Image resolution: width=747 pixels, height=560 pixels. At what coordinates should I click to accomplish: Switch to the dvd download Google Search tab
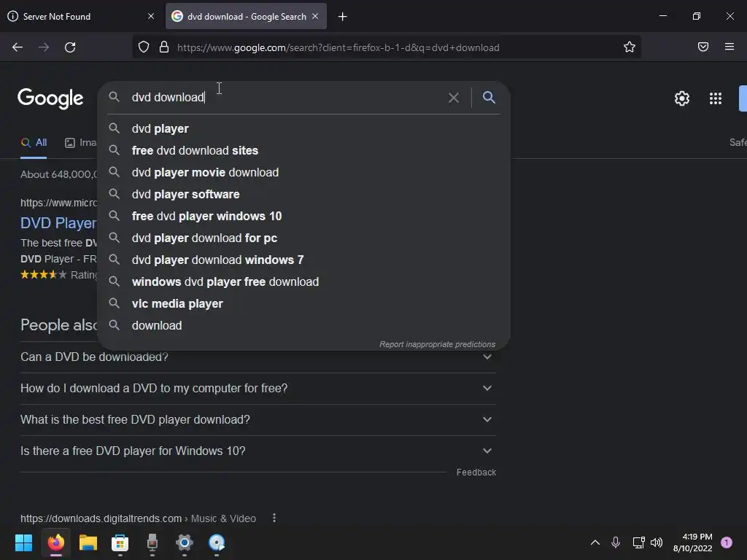click(246, 16)
